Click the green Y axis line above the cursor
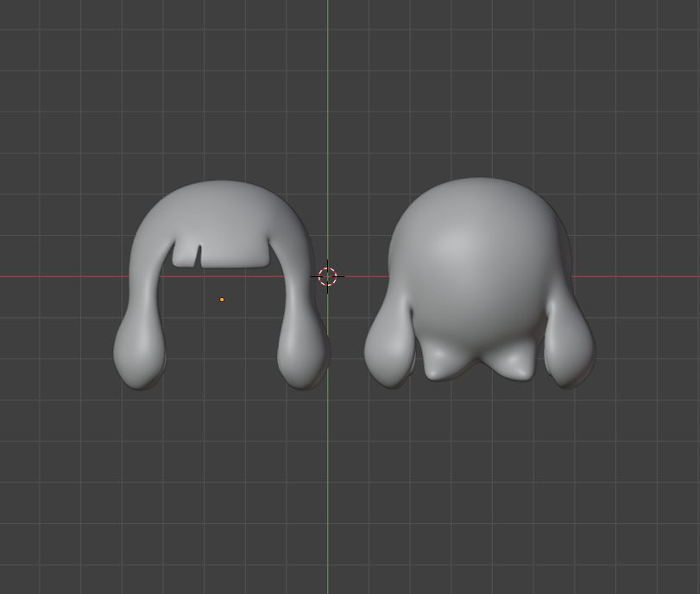 point(327,104)
